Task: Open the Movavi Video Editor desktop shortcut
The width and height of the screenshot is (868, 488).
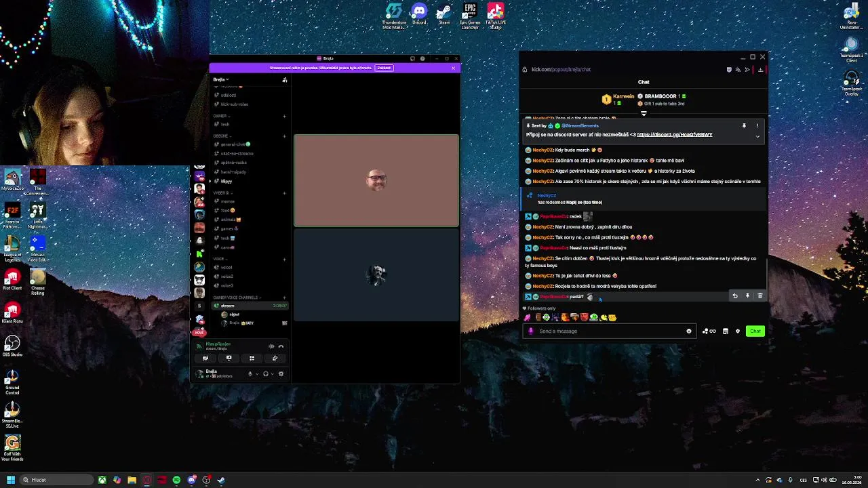Action: point(37,249)
